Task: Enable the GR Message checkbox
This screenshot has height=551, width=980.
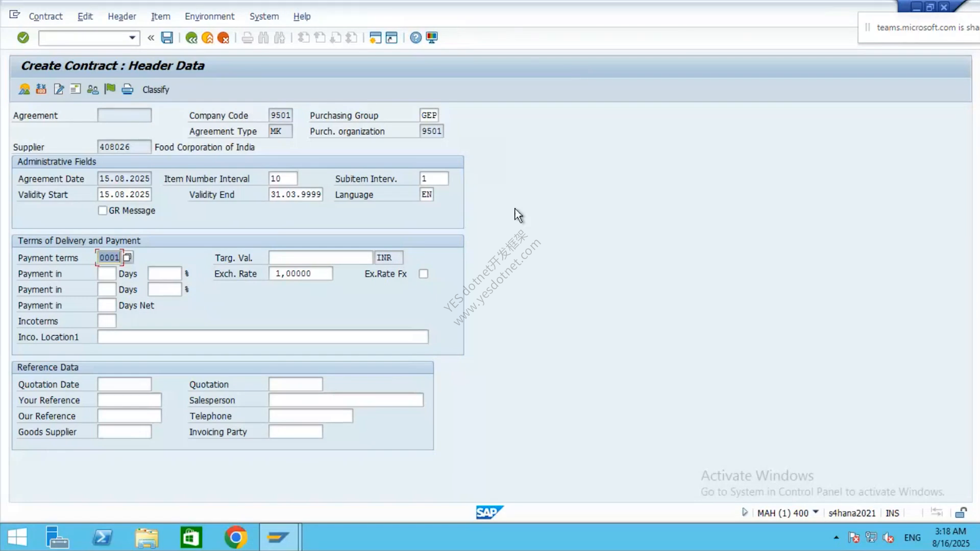Action: click(x=103, y=211)
